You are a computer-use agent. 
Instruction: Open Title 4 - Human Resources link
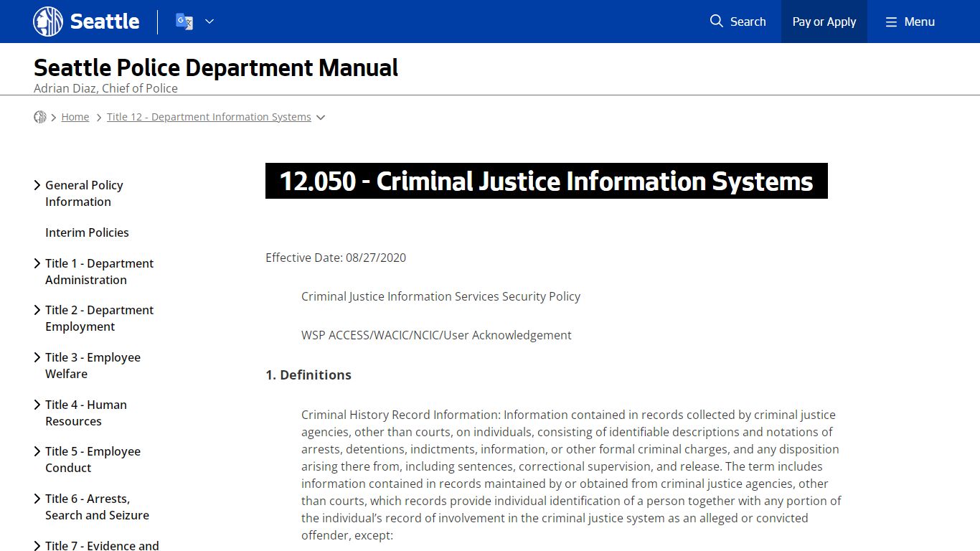click(x=86, y=413)
